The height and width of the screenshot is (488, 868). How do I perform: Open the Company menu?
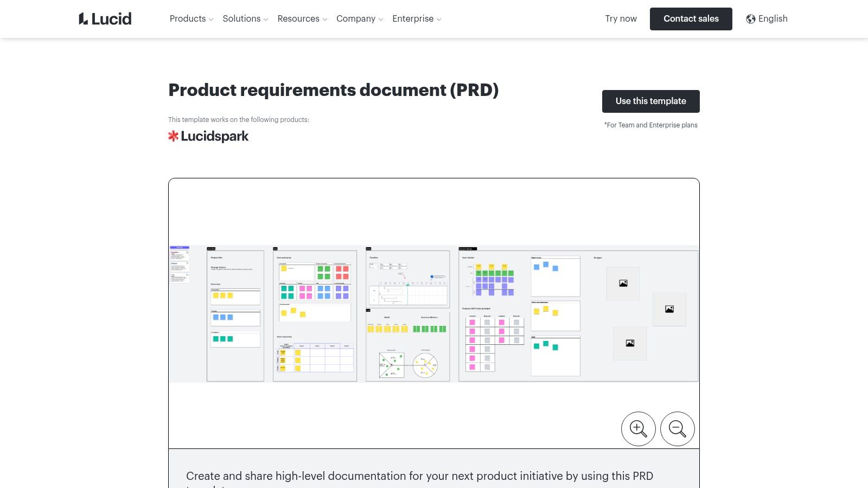(x=359, y=19)
